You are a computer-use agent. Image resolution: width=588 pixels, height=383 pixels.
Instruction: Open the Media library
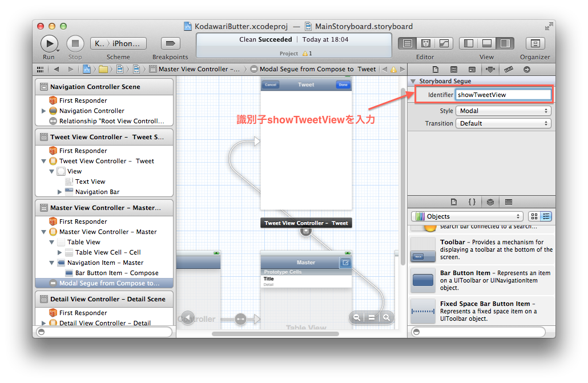click(509, 202)
